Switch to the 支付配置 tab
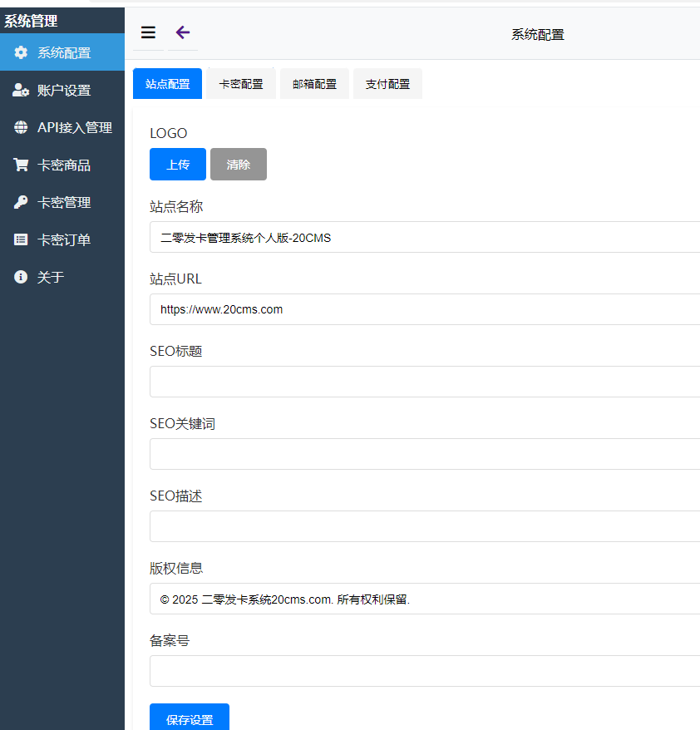The height and width of the screenshot is (730, 700). tap(387, 84)
